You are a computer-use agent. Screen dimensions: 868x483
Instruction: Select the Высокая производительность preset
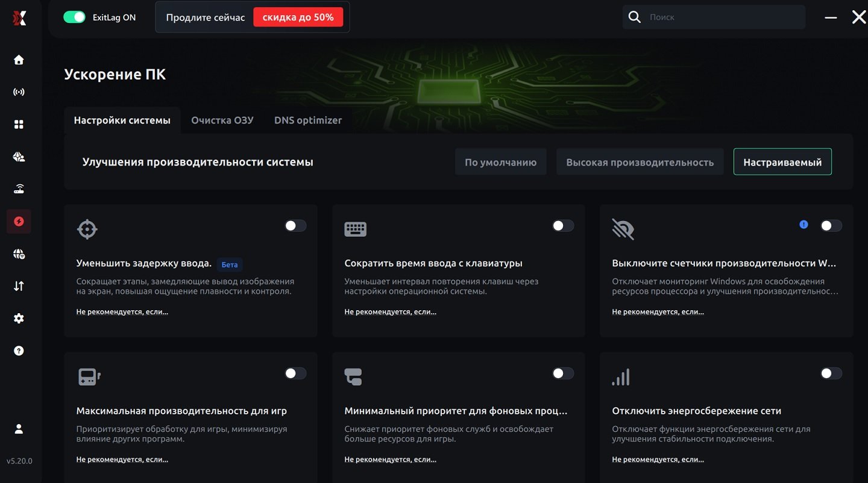pyautogui.click(x=640, y=162)
